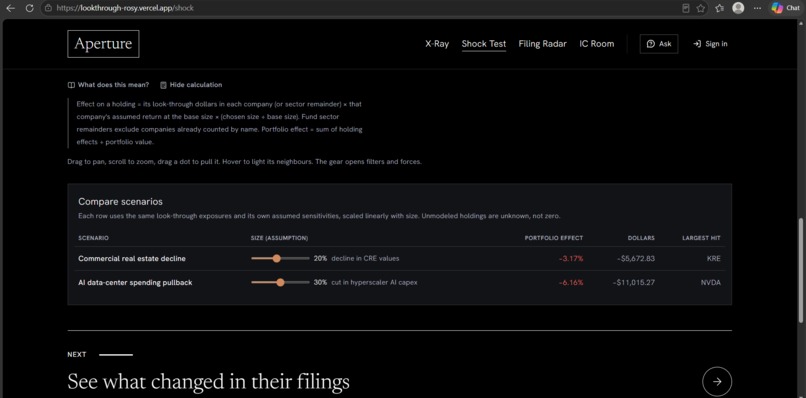Image resolution: width=806 pixels, height=398 pixels.
Task: Click Hide calculation
Action: coord(191,85)
